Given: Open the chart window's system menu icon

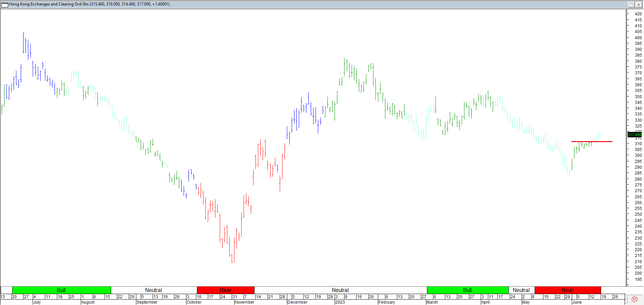Looking at the screenshot, I should click(x=5, y=4).
